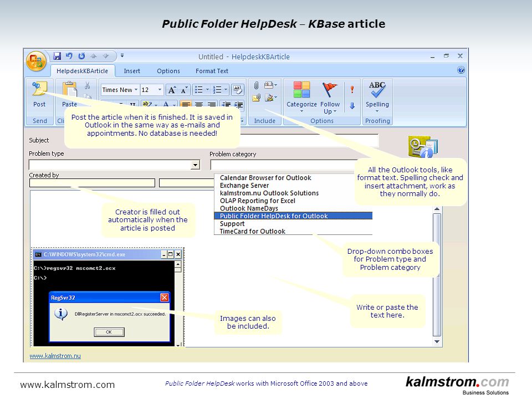Apply font color A button
Viewport: 532px width, 399px height.
(166, 104)
